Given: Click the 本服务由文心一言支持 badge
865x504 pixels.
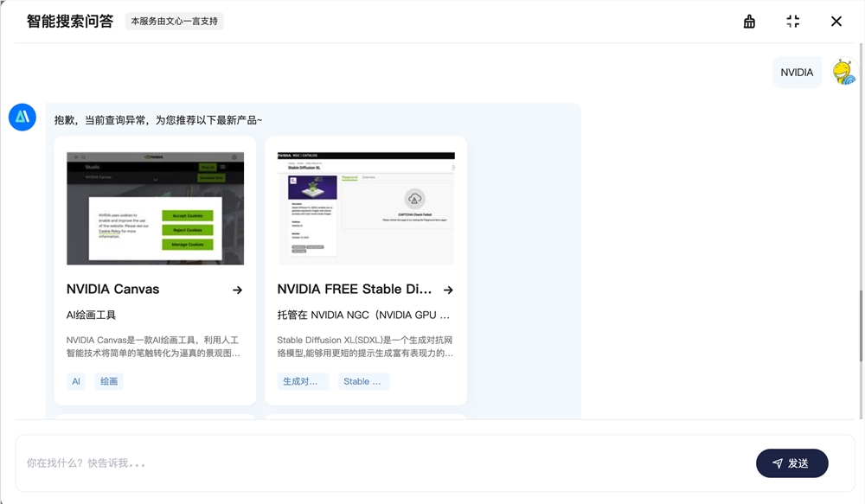Looking at the screenshot, I should coord(175,22).
